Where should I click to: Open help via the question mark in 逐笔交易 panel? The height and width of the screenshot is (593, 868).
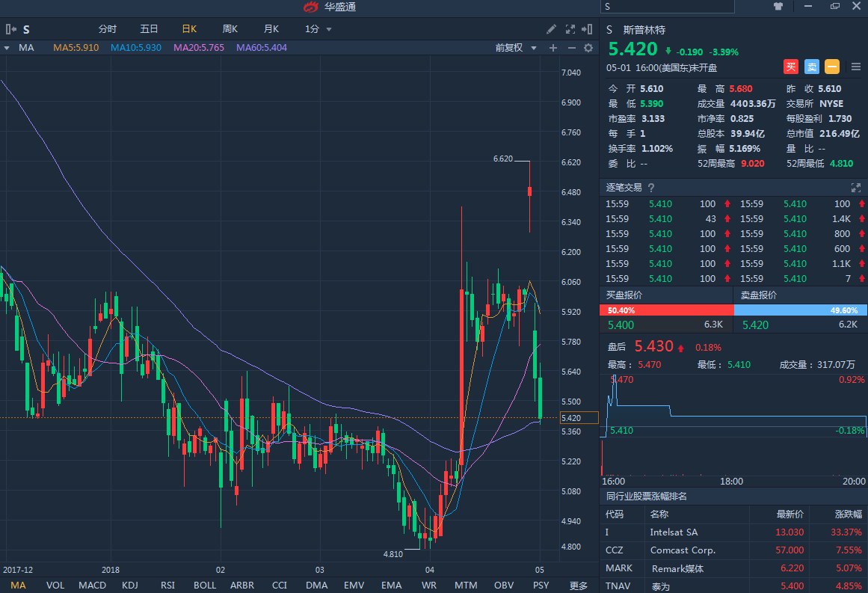click(x=650, y=187)
